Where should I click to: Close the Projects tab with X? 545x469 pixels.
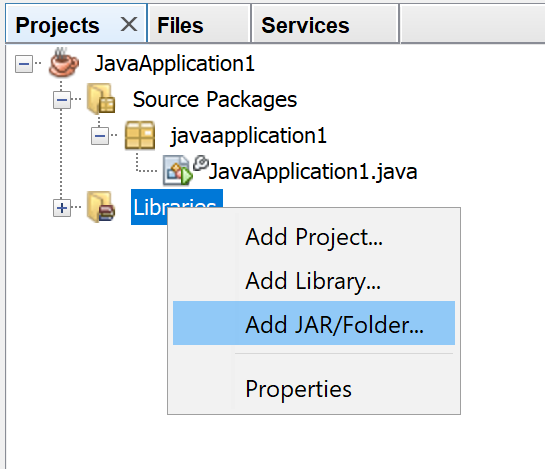129,25
